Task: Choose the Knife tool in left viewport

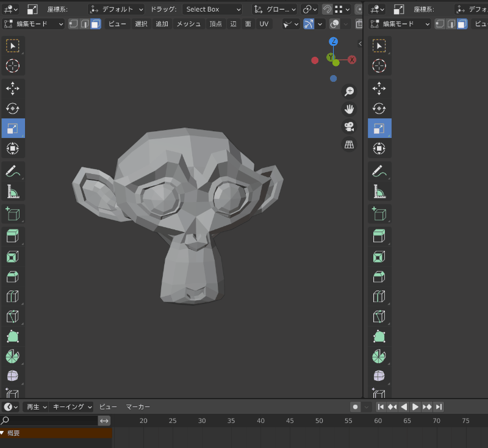Action: click(x=13, y=316)
